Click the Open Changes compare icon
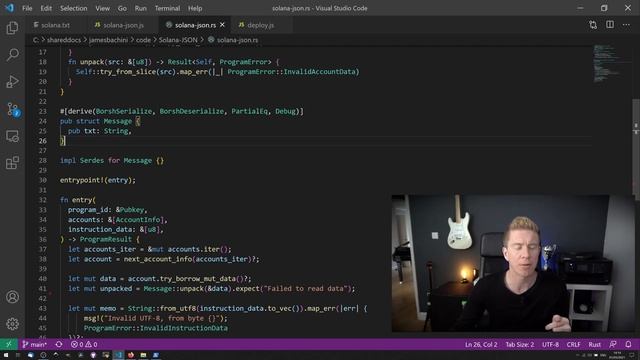This screenshot has height=360, width=640. pos(593,25)
